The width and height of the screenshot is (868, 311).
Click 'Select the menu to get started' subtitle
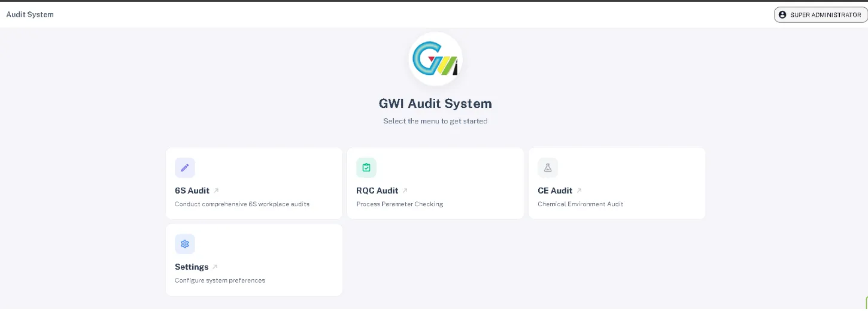[435, 121]
